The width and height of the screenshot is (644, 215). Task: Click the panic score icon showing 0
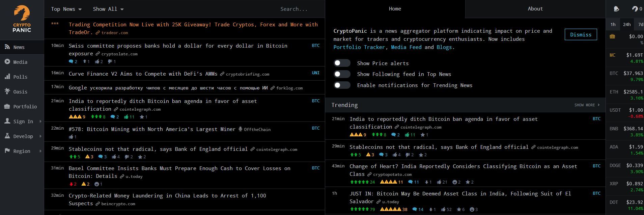[x=637, y=9]
